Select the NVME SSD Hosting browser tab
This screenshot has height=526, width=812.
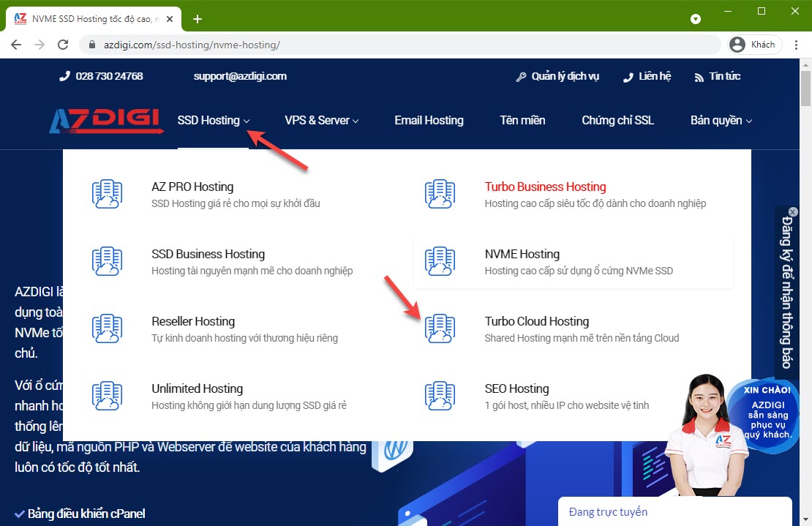(x=93, y=19)
